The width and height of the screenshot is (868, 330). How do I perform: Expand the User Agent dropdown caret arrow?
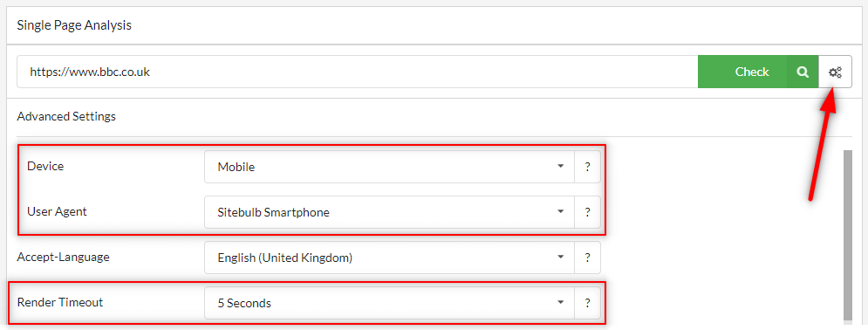(x=560, y=212)
